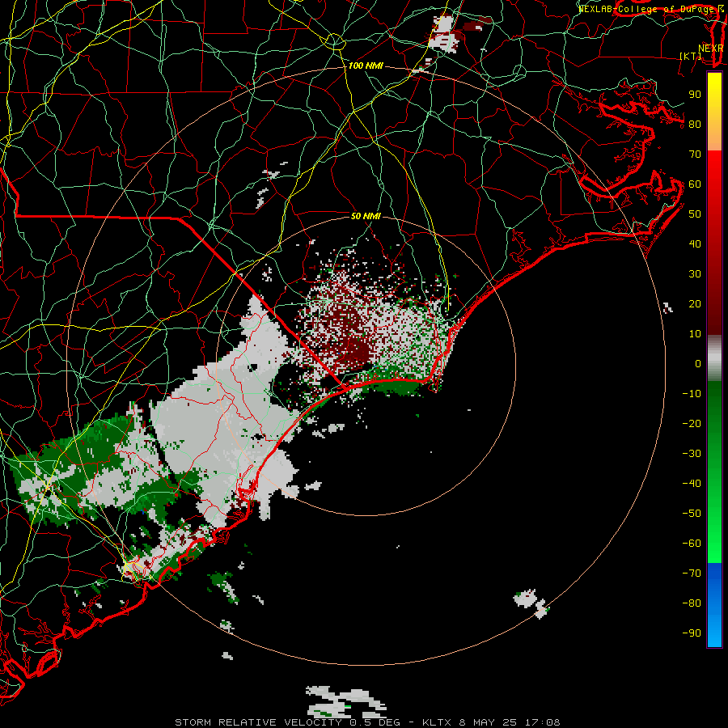Click the -10 value on velocity scale
Screen dimensions: 728x728
pos(692,394)
